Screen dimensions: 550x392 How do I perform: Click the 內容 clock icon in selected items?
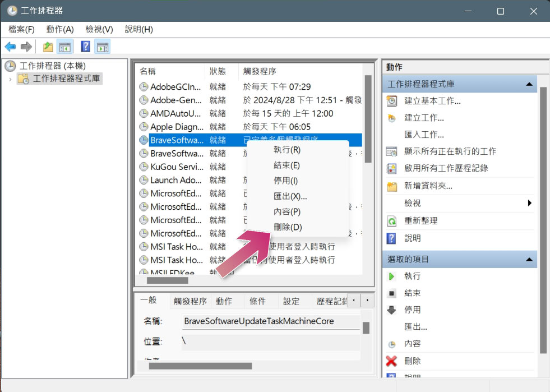coord(391,344)
